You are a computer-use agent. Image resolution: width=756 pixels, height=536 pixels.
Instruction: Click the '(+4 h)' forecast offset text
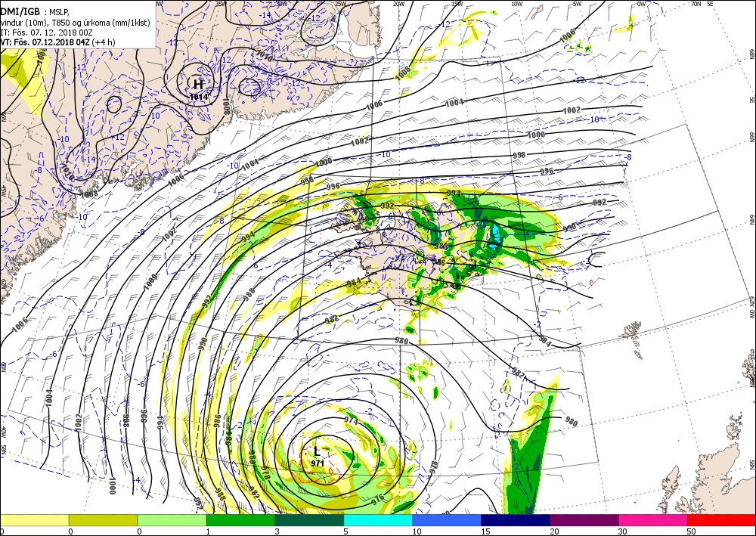point(102,42)
